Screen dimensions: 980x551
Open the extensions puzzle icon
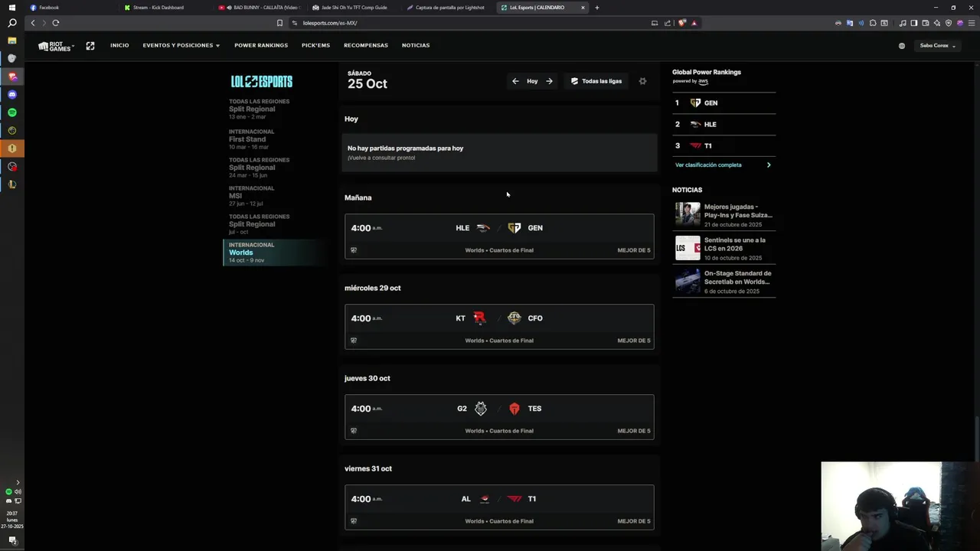(872, 23)
